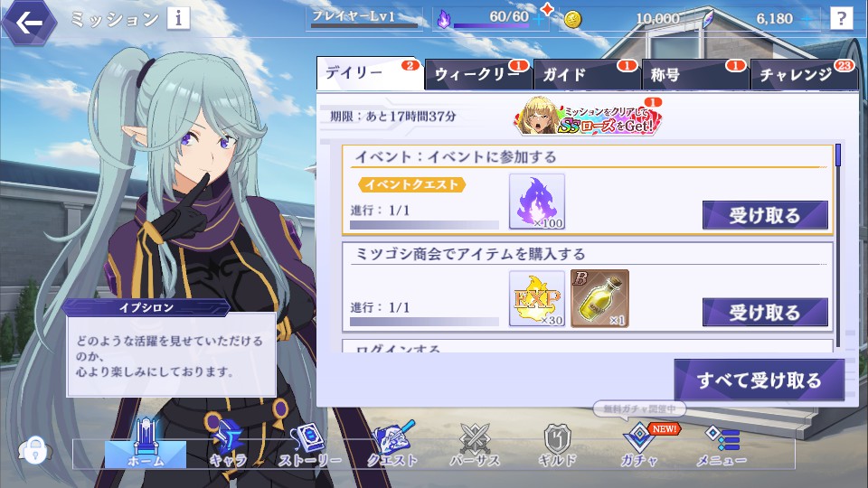Open the バーサス crossed swords icon

475,445
